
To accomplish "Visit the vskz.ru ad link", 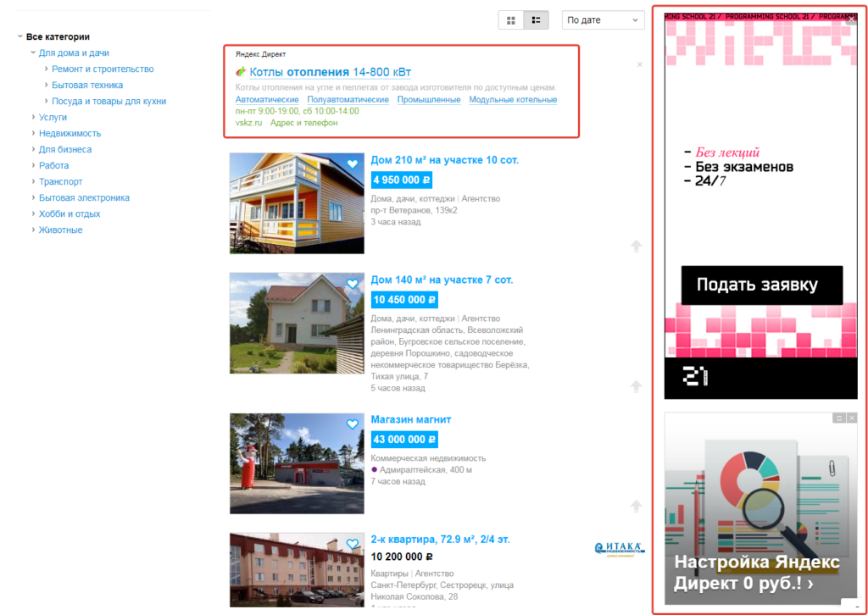I will tap(248, 123).
